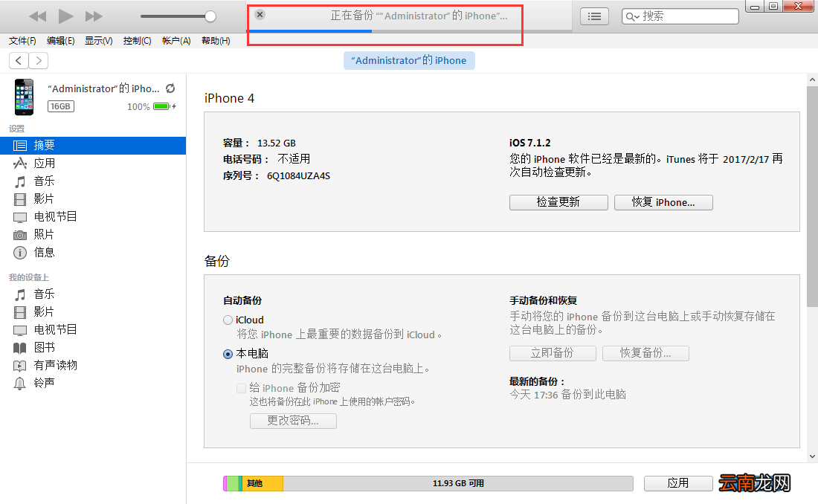
Task: Open 信息 in settings sidebar
Action: (x=93, y=253)
